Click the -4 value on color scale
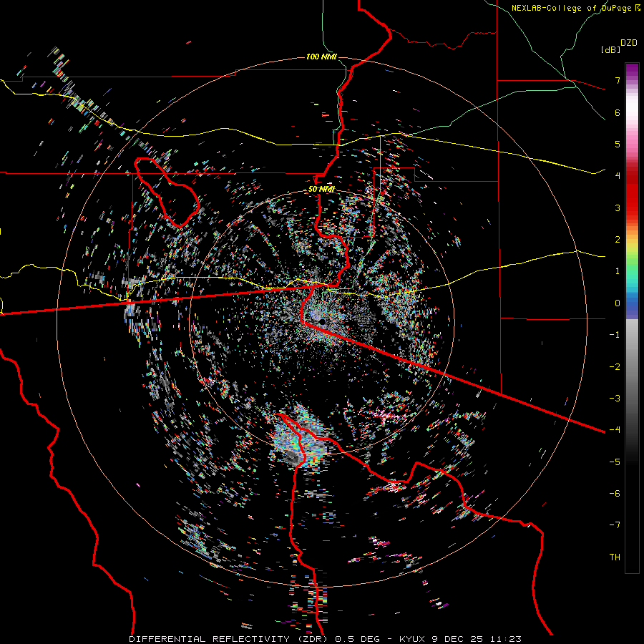The image size is (644, 644). [615, 429]
